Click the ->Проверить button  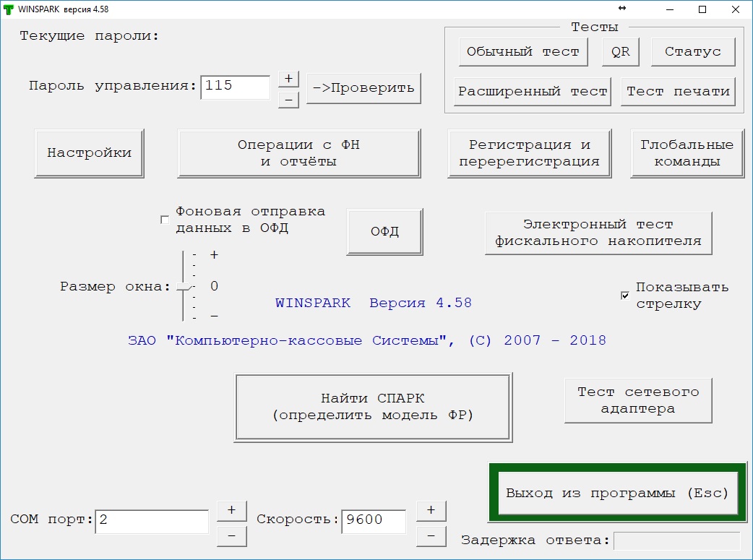click(363, 88)
